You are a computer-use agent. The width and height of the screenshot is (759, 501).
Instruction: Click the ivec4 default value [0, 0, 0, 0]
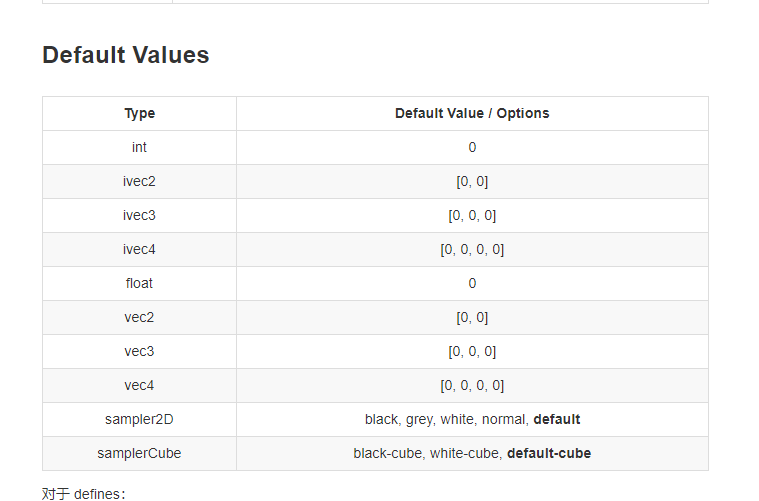[472, 249]
